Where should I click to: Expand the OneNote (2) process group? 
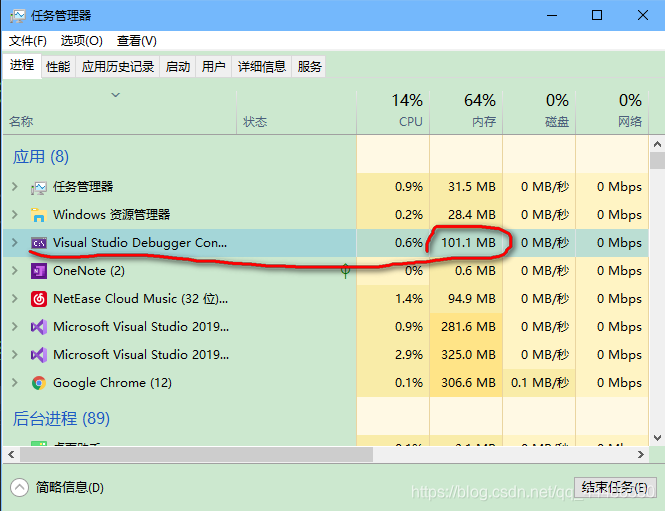pyautogui.click(x=15, y=271)
